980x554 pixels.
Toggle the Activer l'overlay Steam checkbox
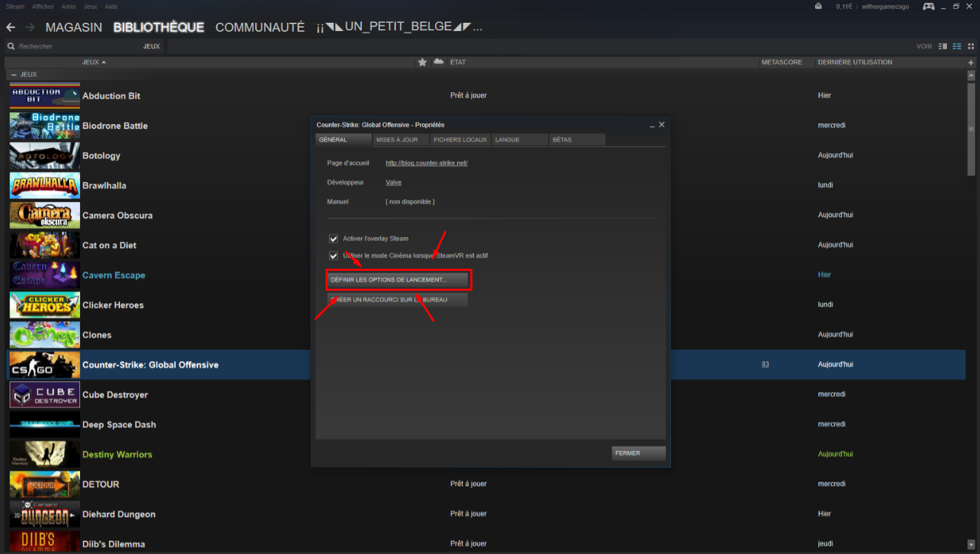(334, 238)
